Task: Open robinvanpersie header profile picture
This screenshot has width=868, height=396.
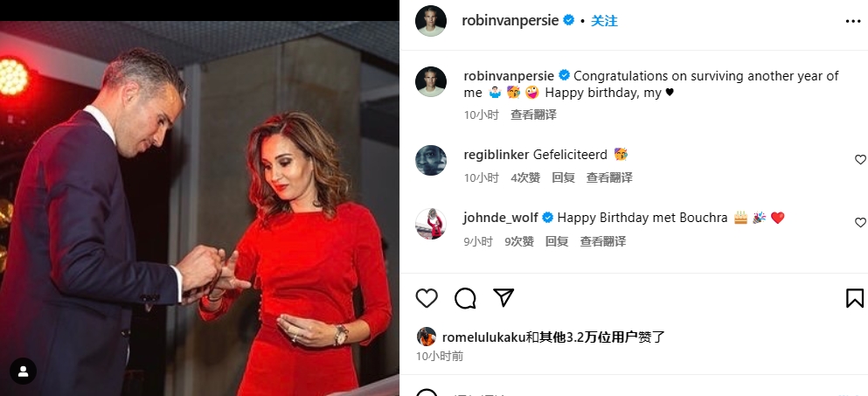Action: (431, 21)
